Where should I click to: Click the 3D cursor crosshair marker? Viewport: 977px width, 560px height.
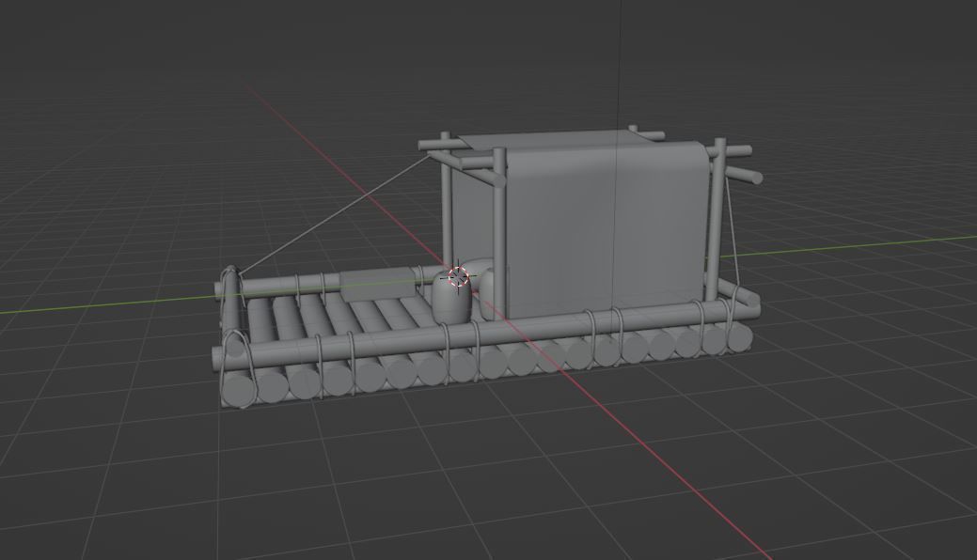coord(459,276)
